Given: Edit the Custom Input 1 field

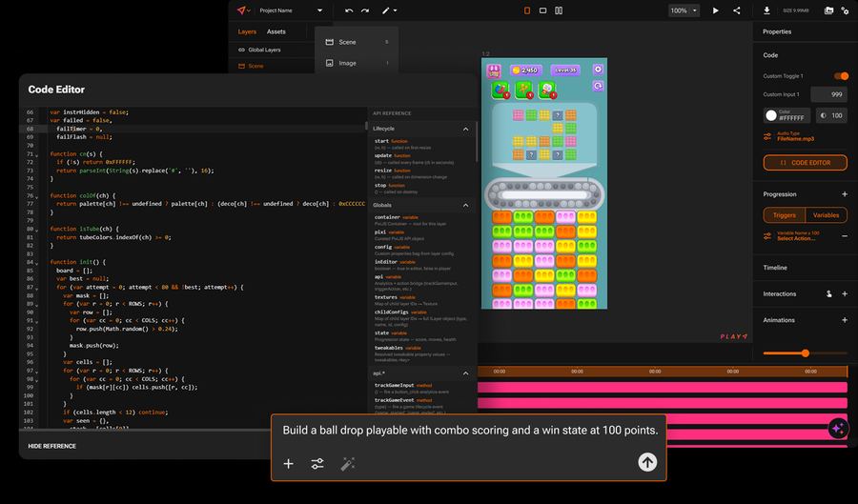Looking at the screenshot, I should (x=829, y=94).
